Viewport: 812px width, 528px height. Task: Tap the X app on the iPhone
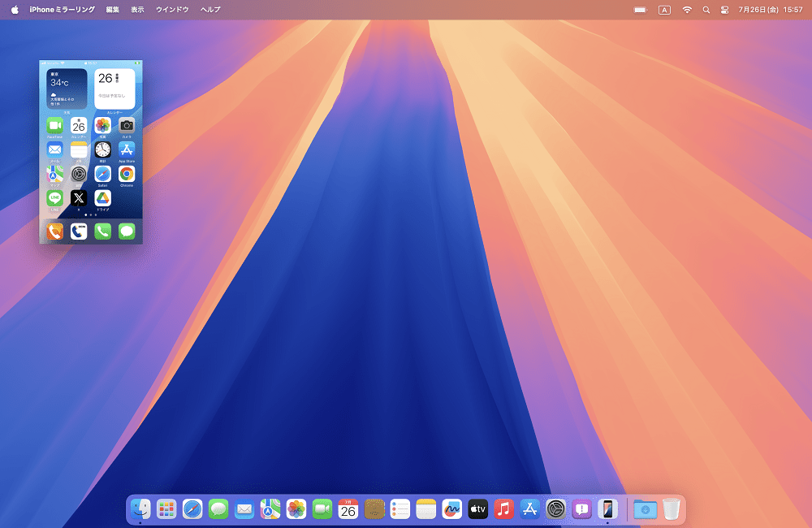tap(79, 198)
